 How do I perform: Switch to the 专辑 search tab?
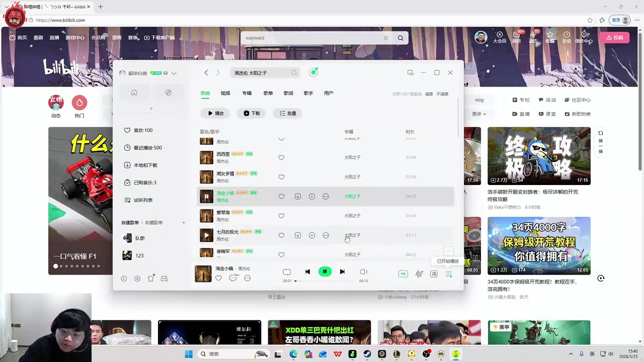[247, 93]
